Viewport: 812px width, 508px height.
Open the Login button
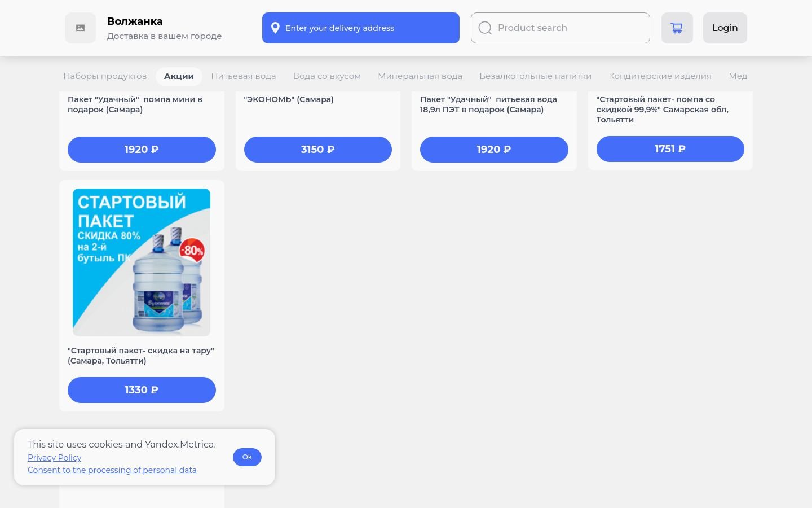coord(725,28)
